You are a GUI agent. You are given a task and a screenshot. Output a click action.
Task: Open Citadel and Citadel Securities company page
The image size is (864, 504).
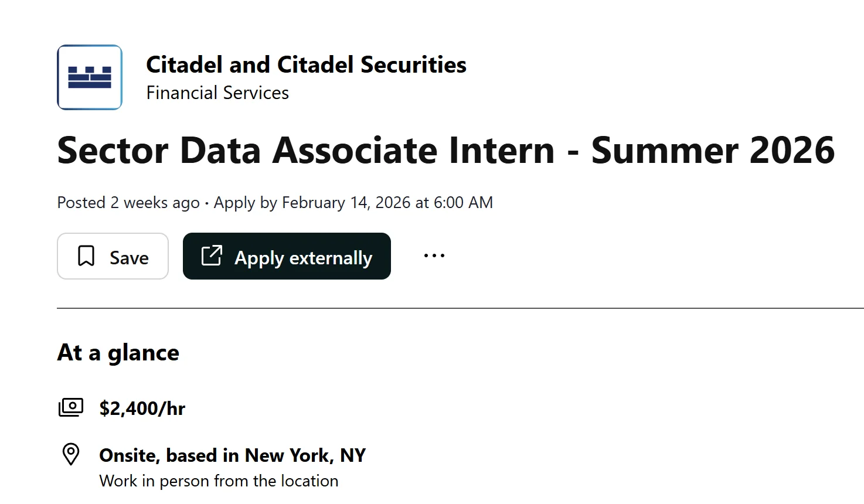[x=306, y=64]
